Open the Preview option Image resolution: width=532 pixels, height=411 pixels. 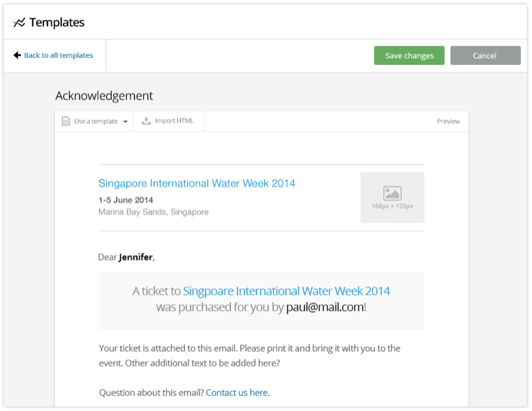[448, 121]
